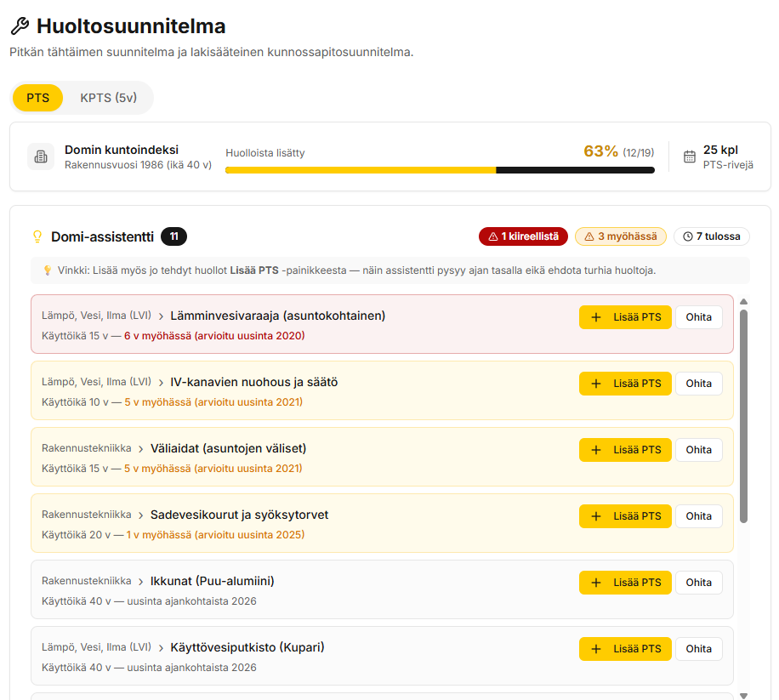The width and height of the screenshot is (779, 700).
Task: Add Käyttövesiputkisto (Kupari) to PTS
Action: coord(625,649)
